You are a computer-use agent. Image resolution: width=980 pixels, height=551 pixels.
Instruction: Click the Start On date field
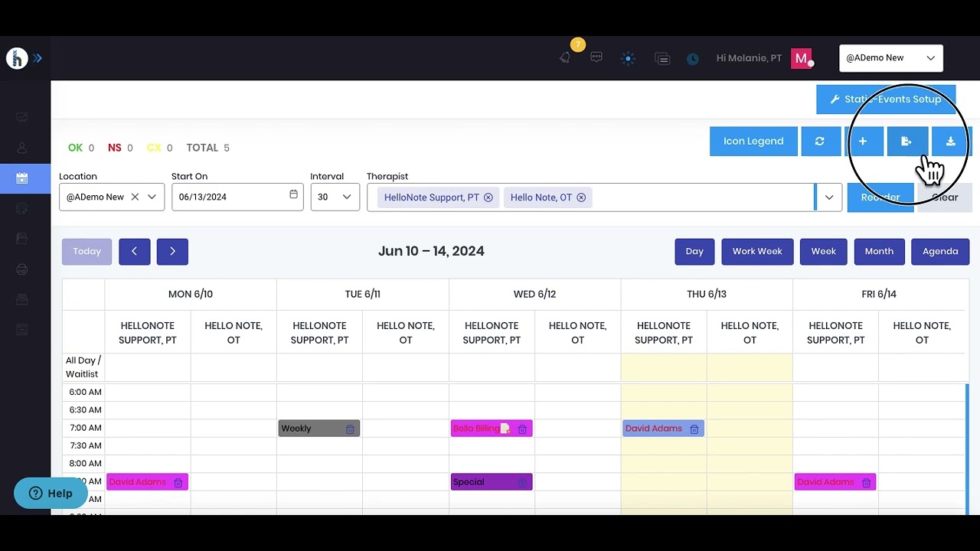237,197
